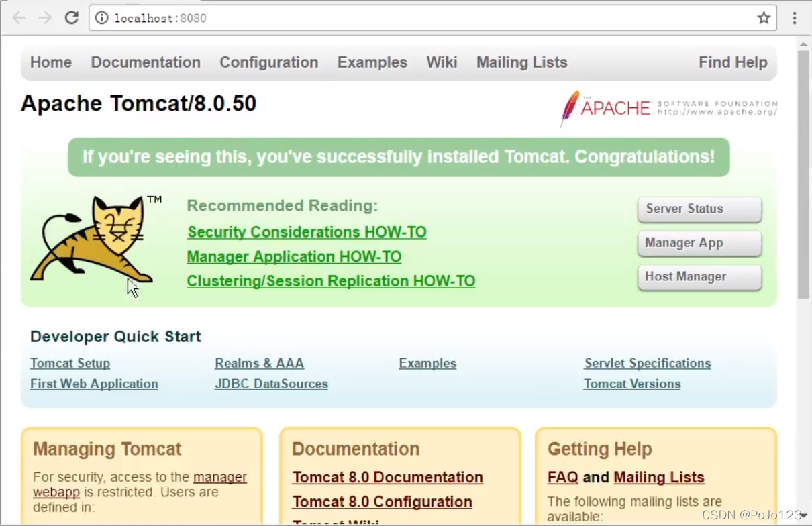Open Security Considerations HOW-TO link
This screenshot has width=812, height=526.
click(x=307, y=232)
